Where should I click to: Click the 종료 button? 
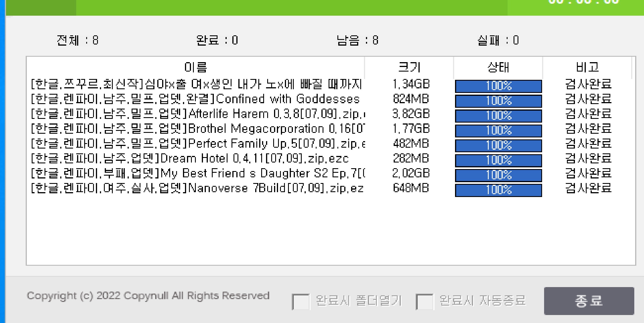589,301
